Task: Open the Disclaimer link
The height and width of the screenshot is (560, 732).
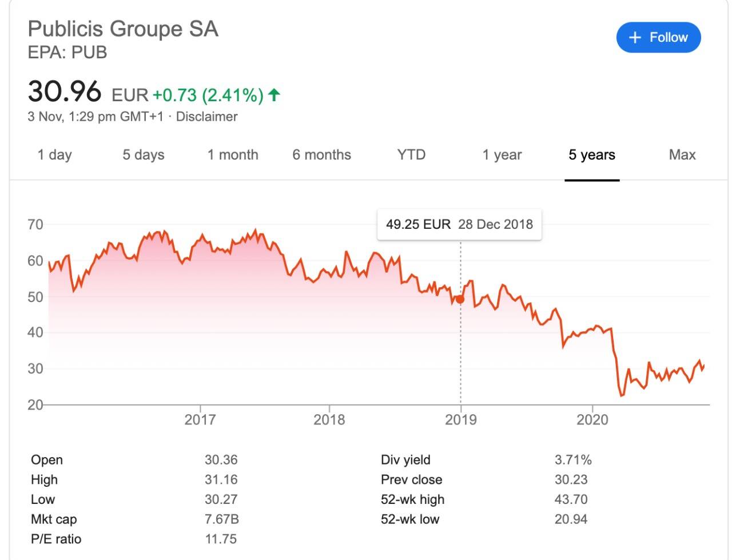Action: (206, 117)
